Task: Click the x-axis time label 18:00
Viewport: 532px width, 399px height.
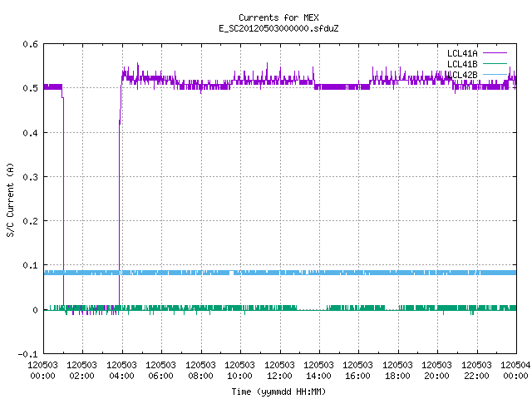Action: tap(397, 376)
